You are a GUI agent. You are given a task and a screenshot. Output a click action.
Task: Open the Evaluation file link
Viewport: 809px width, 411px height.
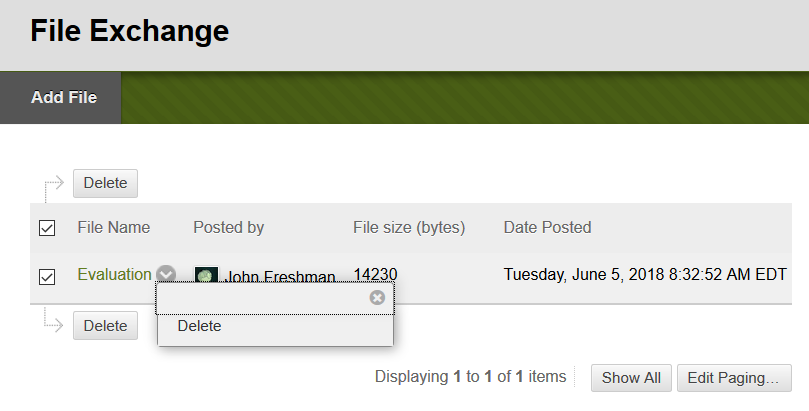point(115,274)
